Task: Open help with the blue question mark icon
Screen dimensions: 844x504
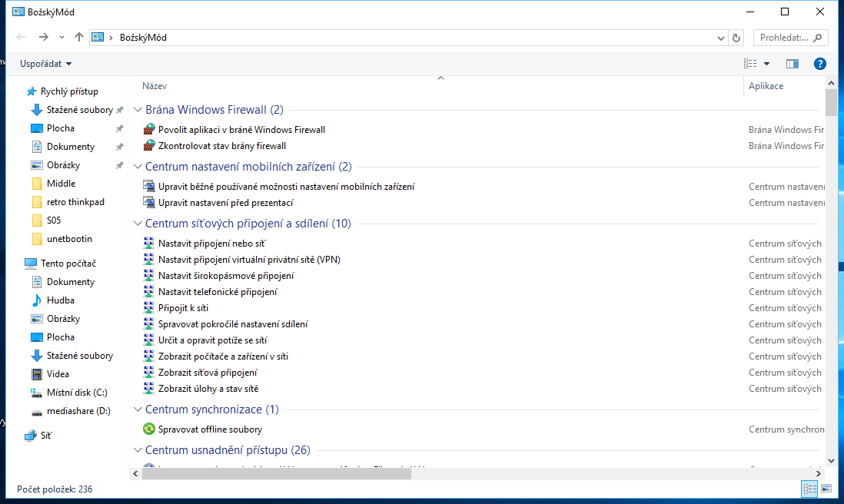Action: [819, 64]
